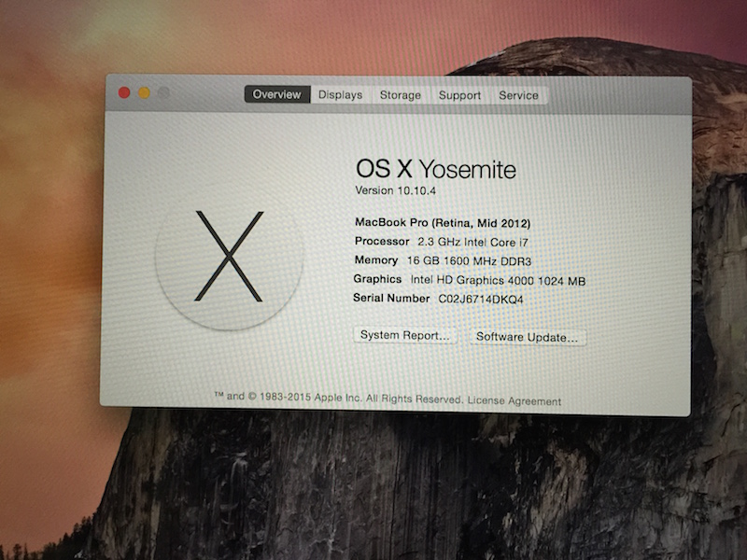Click the Graphics label
The height and width of the screenshot is (560, 747).
click(377, 279)
